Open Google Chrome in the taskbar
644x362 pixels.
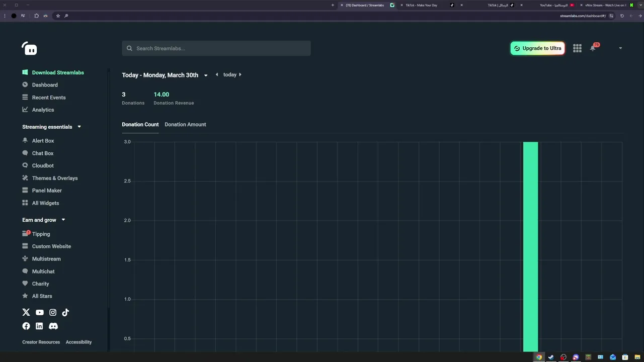pyautogui.click(x=539, y=357)
